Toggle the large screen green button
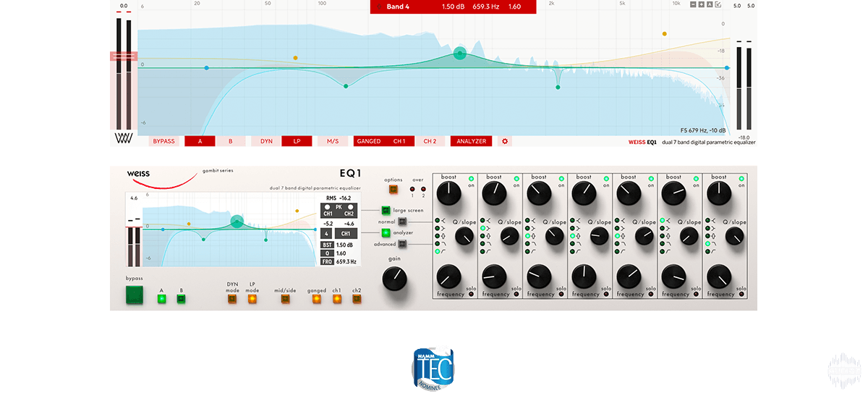The height and width of the screenshot is (396, 868). (x=386, y=211)
